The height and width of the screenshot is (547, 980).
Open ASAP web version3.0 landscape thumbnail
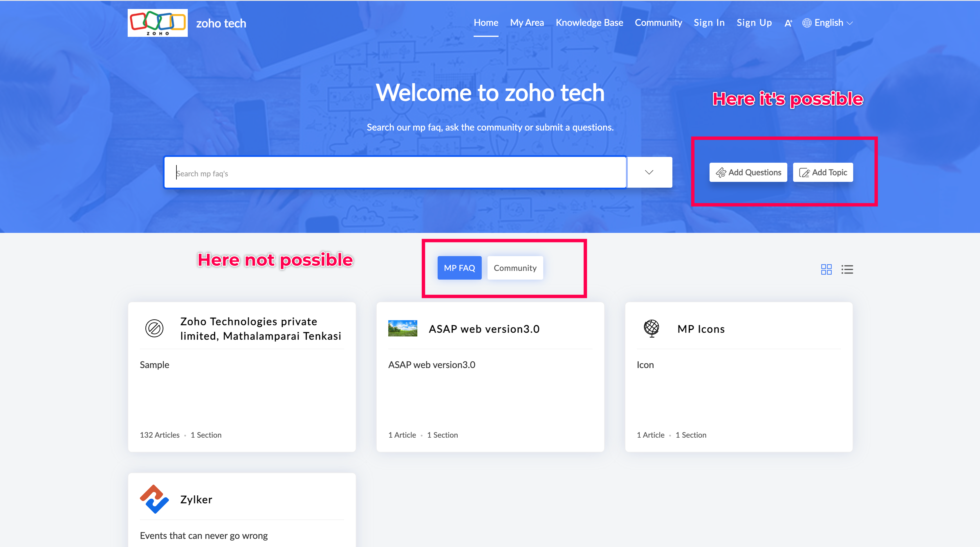tap(403, 328)
